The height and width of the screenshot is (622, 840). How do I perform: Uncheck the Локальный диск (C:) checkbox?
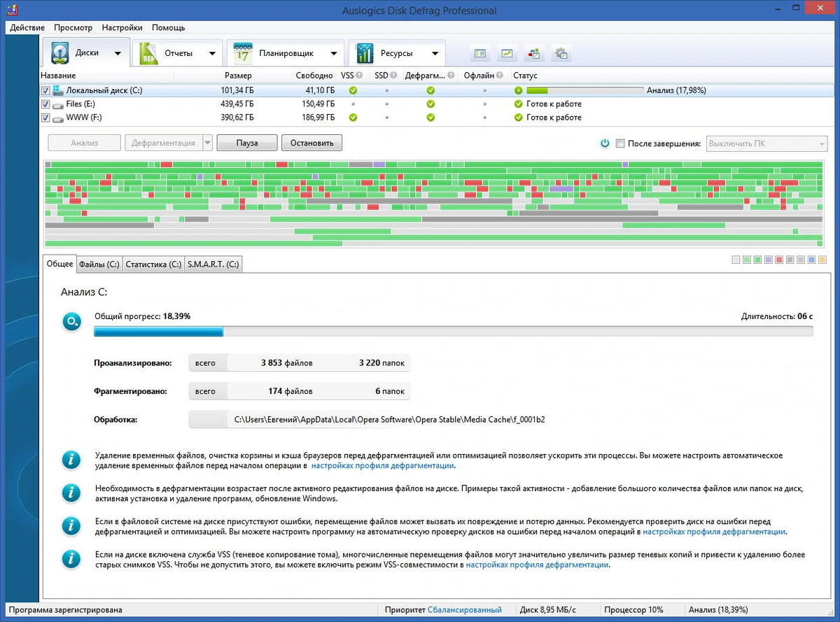pos(45,90)
